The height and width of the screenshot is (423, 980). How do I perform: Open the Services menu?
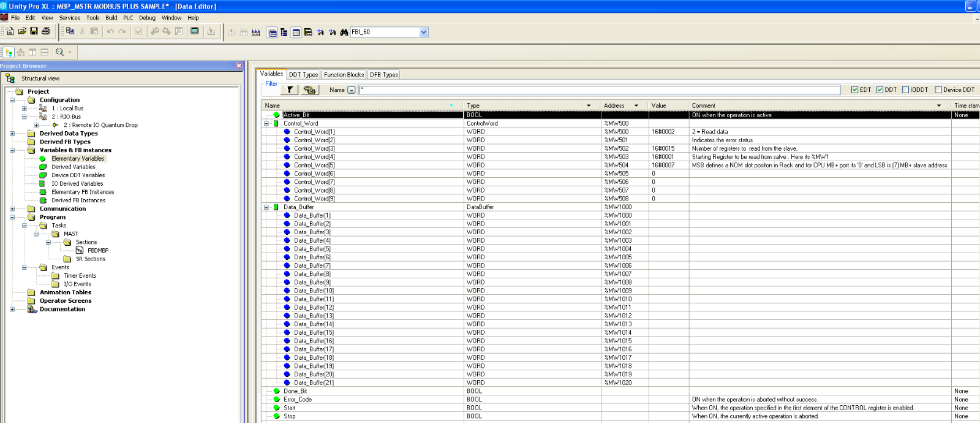70,18
